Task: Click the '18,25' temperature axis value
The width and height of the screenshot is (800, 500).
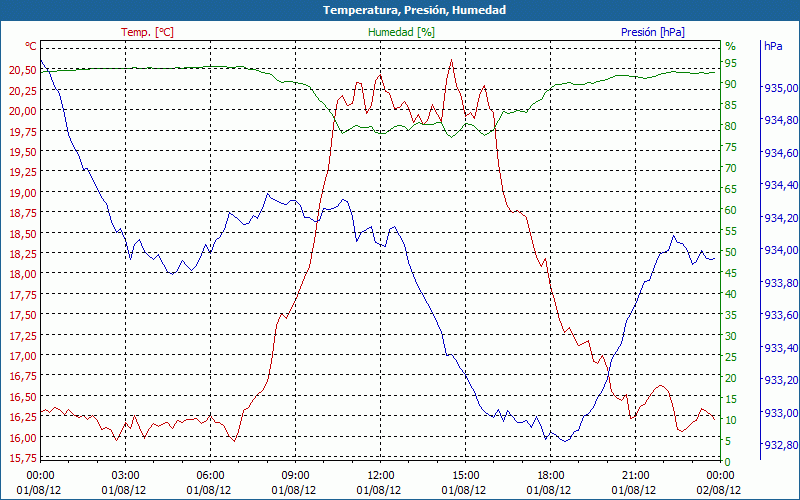Action: (22, 254)
